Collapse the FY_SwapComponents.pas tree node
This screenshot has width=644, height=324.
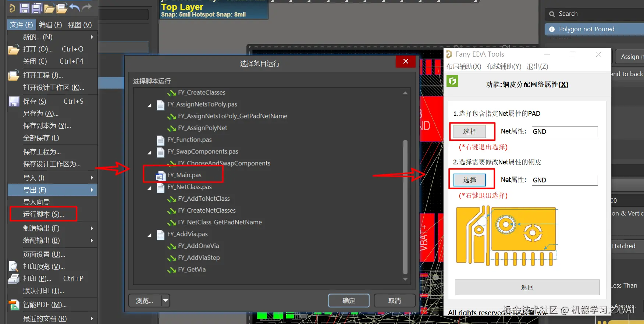(149, 152)
